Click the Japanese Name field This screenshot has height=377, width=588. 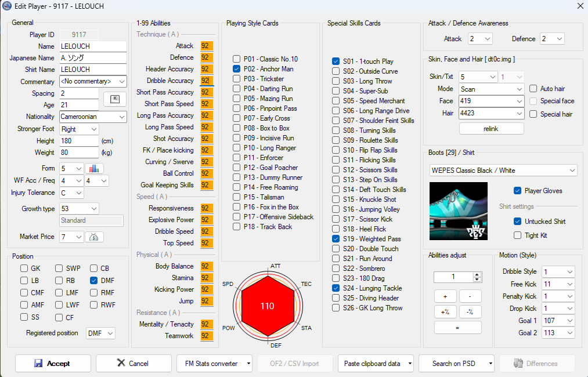coord(93,58)
